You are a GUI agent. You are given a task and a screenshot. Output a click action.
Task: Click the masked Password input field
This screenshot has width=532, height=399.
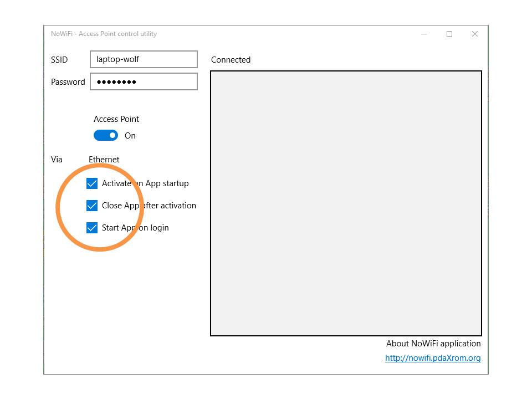(144, 81)
